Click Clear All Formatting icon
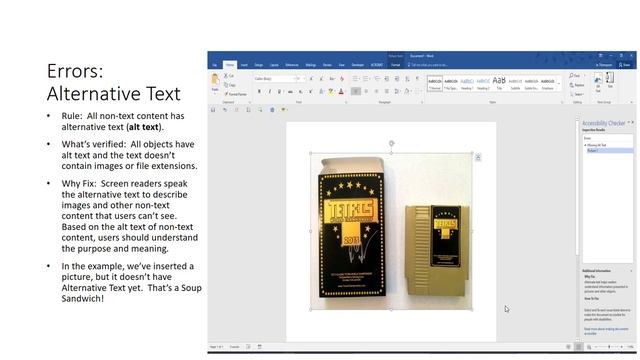The image size is (640, 360). pos(342,79)
